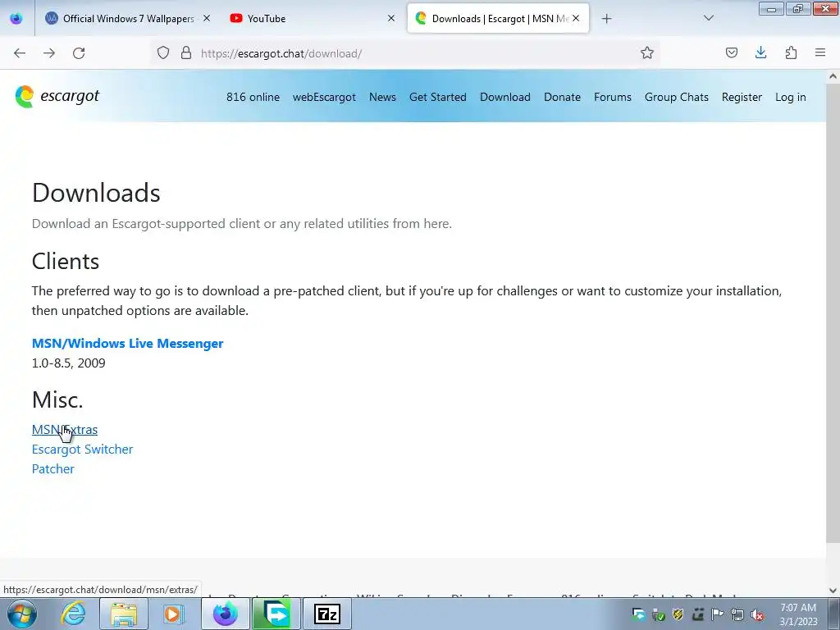This screenshot has height=630, width=840.
Task: Open Windows Explorer folder on taskbar
Action: tap(124, 614)
